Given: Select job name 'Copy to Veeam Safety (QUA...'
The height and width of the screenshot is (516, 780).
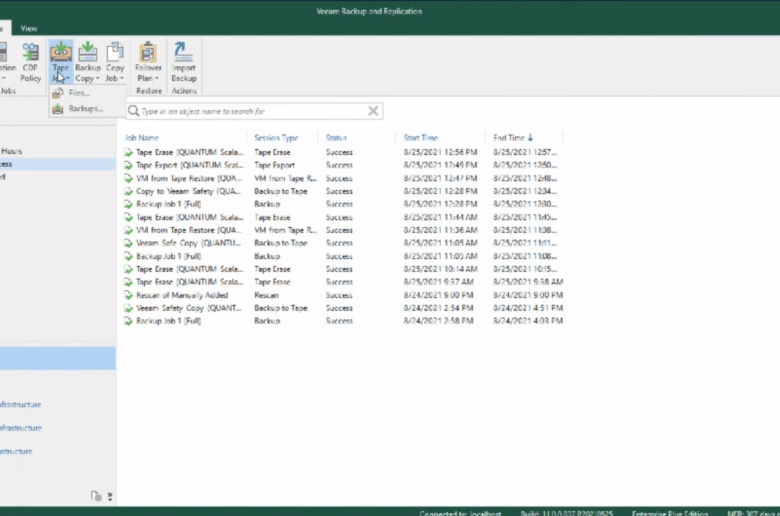Looking at the screenshot, I should click(x=188, y=191).
